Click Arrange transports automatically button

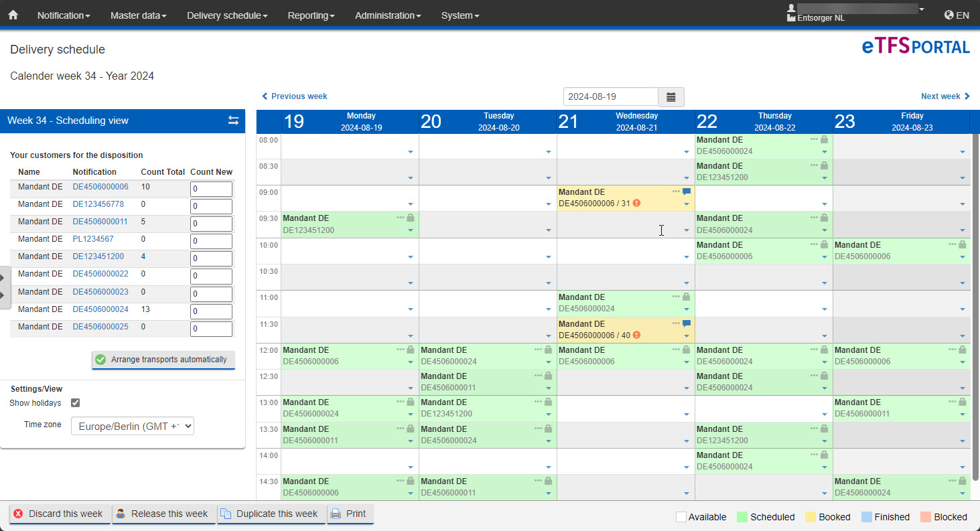pyautogui.click(x=163, y=360)
